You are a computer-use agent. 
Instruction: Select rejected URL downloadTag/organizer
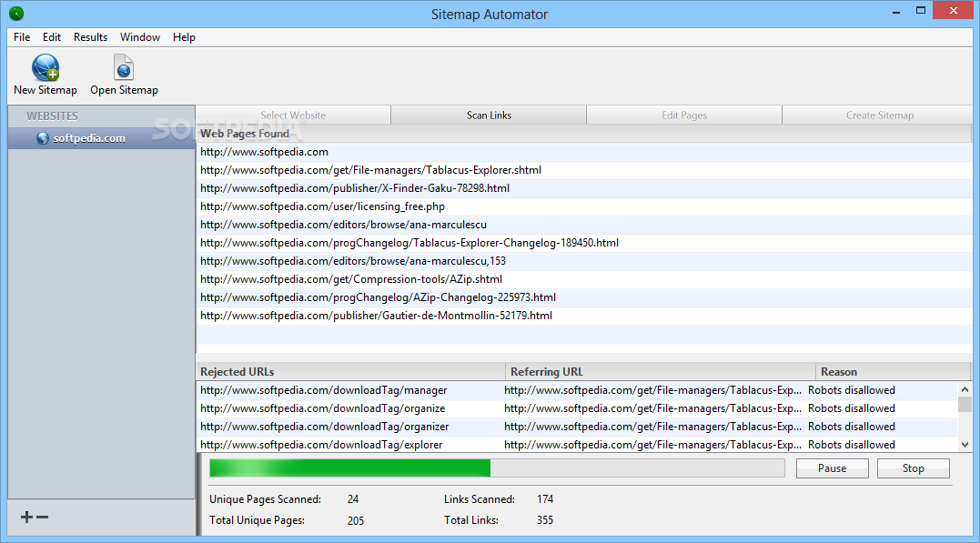coord(324,427)
